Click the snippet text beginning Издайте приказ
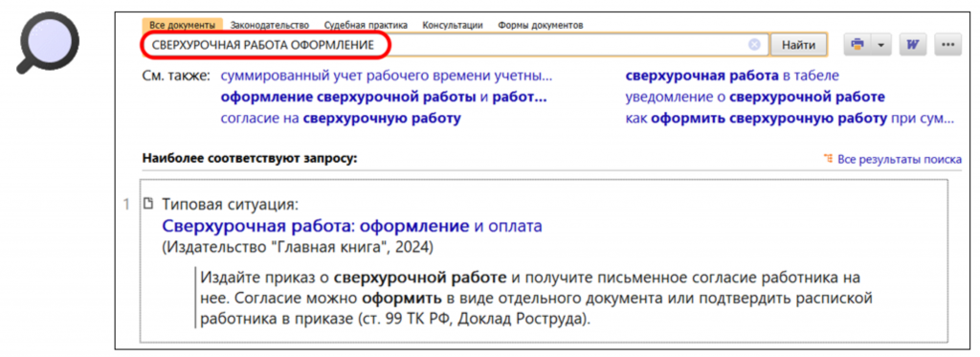Viewport: 980px width, 357px height. pyautogui.click(x=536, y=298)
